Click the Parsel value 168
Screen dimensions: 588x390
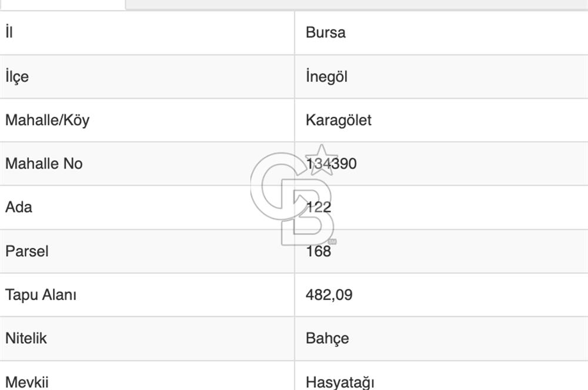[318, 251]
